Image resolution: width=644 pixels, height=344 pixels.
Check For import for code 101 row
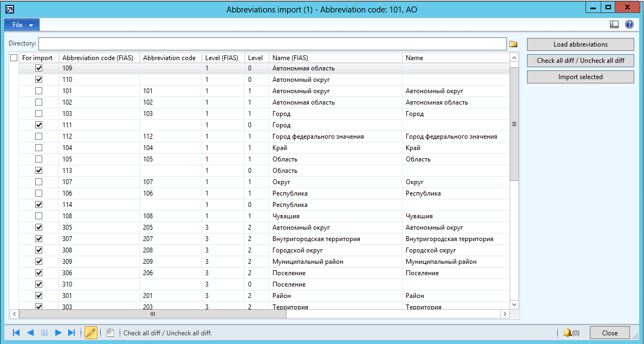[x=39, y=91]
